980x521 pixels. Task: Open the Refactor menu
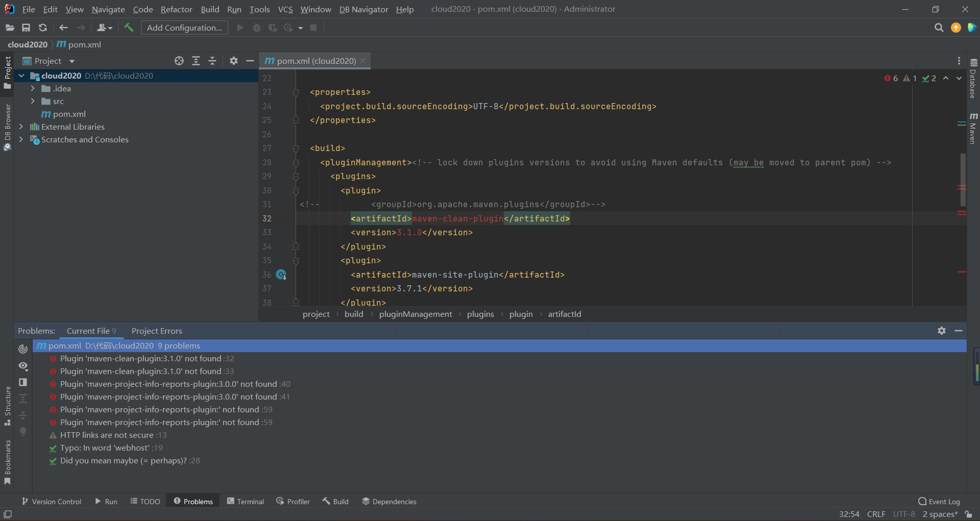point(176,9)
